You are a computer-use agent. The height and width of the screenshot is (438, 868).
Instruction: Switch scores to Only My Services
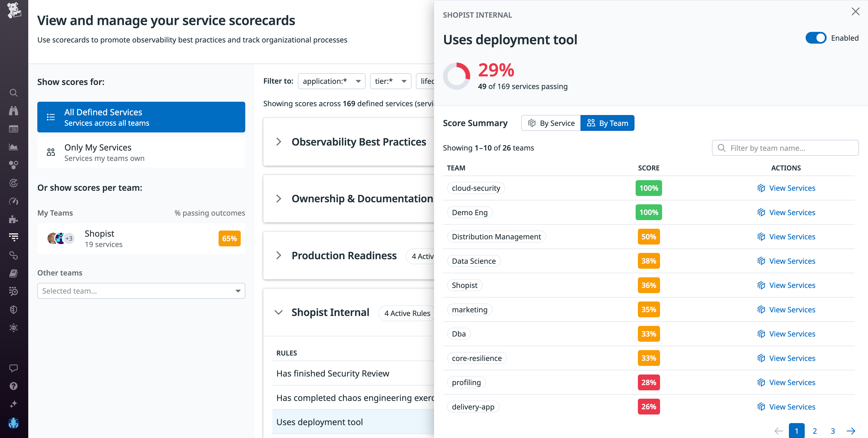coord(141,152)
